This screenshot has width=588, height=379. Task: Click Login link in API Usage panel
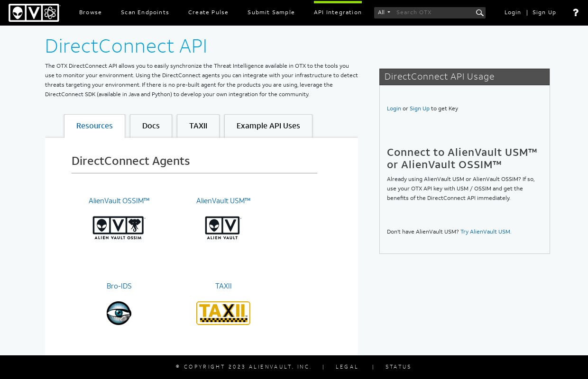394,109
